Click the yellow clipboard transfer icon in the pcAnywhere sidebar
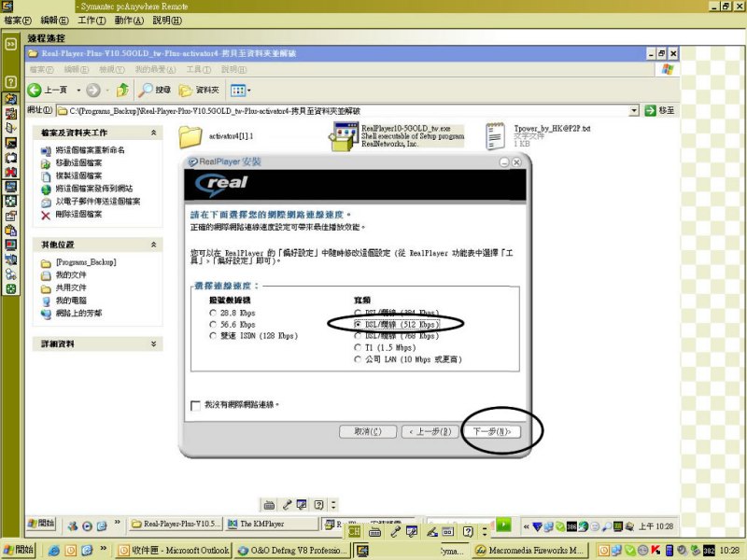 11,231
